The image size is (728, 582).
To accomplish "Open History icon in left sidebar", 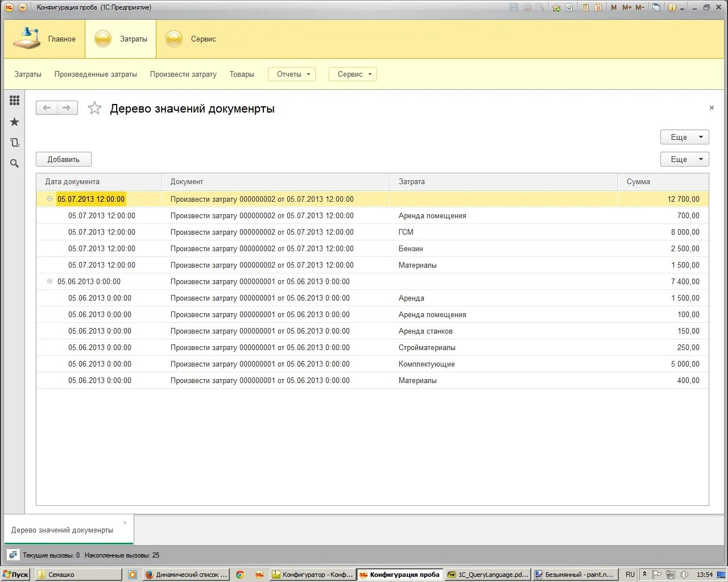I will point(15,143).
